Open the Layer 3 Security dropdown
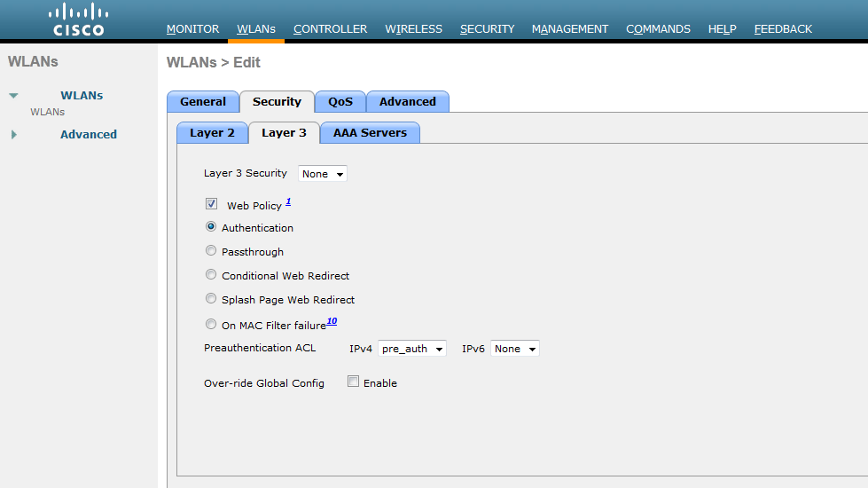This screenshot has height=488, width=868. coord(322,174)
